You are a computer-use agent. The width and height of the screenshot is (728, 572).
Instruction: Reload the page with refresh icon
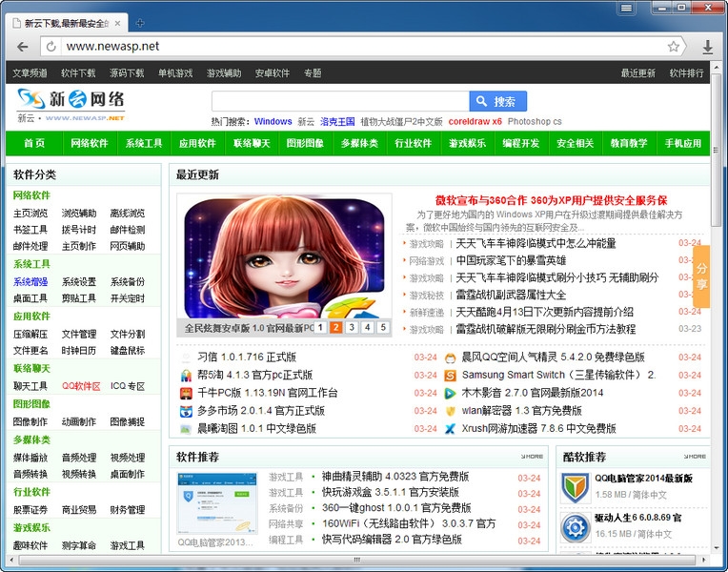coord(51,47)
